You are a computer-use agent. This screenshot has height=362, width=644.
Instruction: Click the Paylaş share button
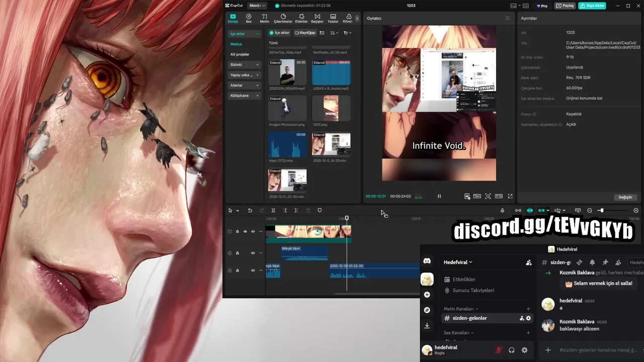click(x=565, y=6)
